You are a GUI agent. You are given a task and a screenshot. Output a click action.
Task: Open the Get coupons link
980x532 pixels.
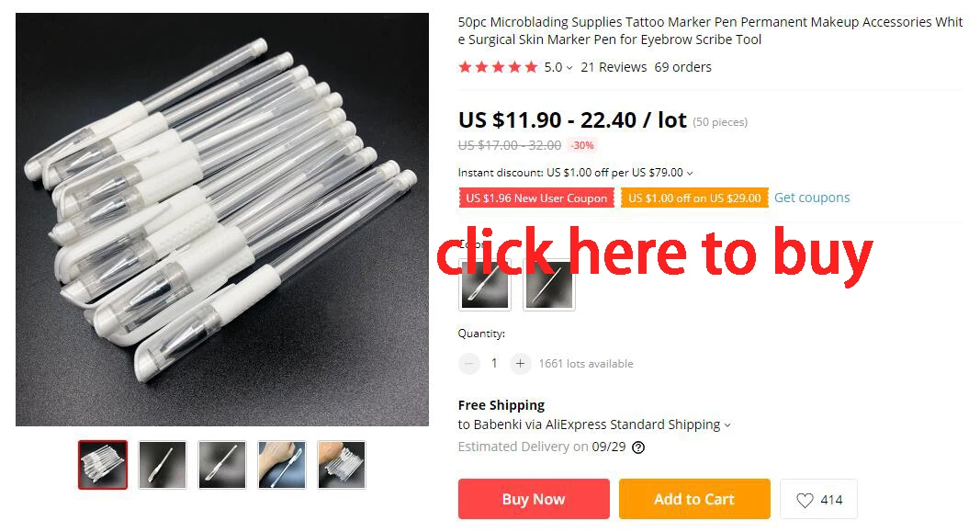click(x=812, y=198)
